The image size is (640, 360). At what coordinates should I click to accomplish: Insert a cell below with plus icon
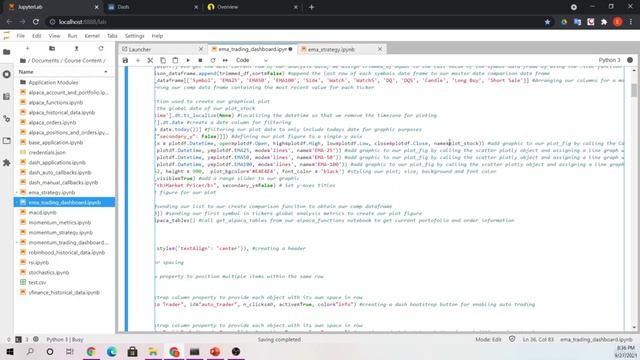pyautogui.click(x=138, y=60)
